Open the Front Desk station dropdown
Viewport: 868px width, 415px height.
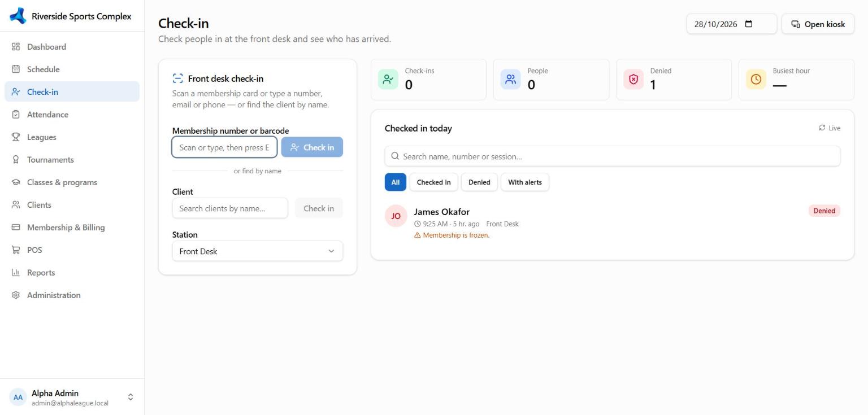click(258, 251)
